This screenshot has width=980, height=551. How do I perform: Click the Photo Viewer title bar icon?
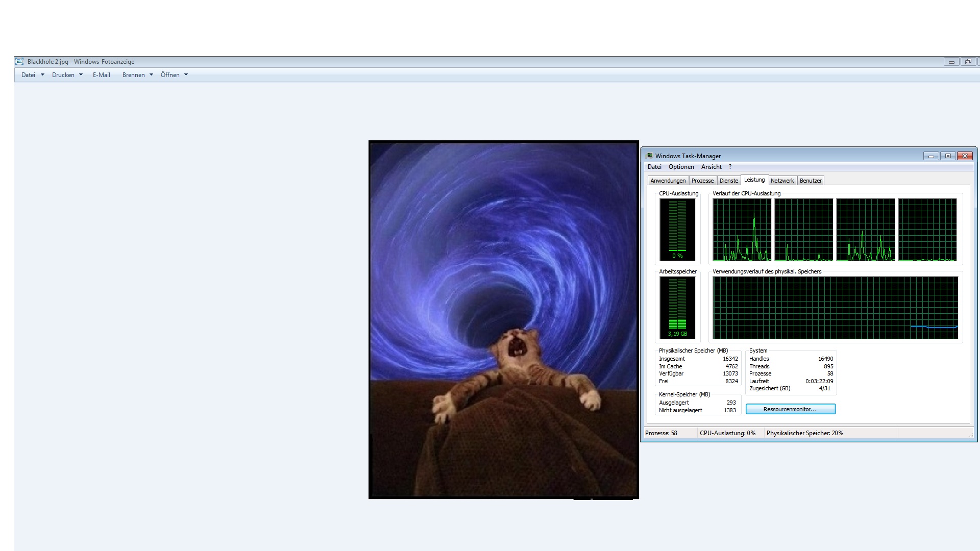tap(19, 61)
